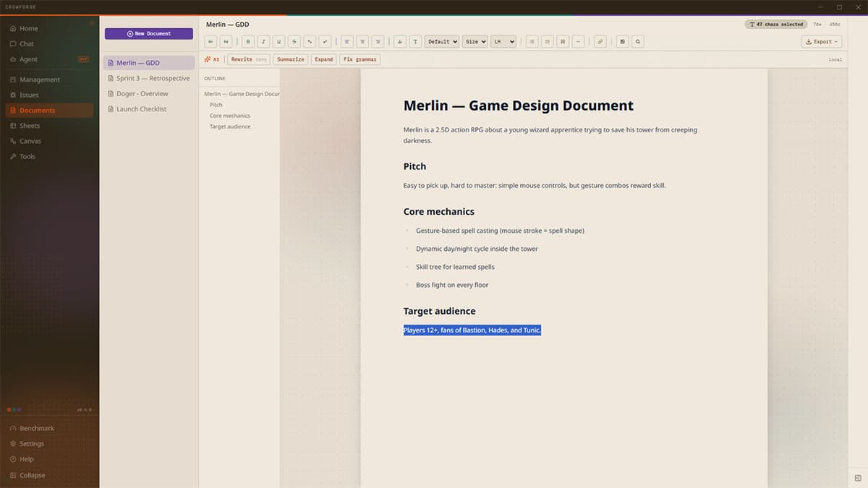The width and height of the screenshot is (868, 488).
Task: Go to Home in sidebar
Action: click(x=49, y=28)
